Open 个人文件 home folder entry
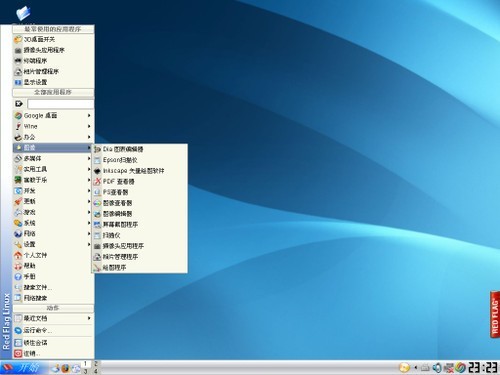 (53, 255)
